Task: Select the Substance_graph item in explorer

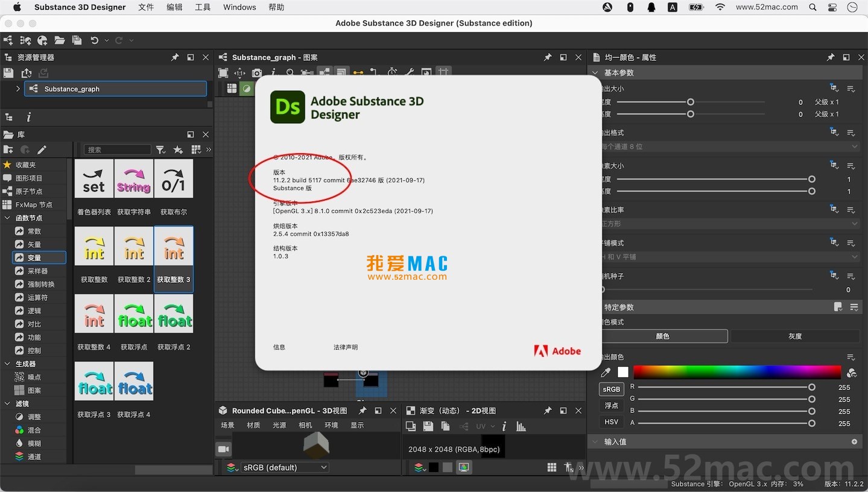Action: tap(115, 89)
